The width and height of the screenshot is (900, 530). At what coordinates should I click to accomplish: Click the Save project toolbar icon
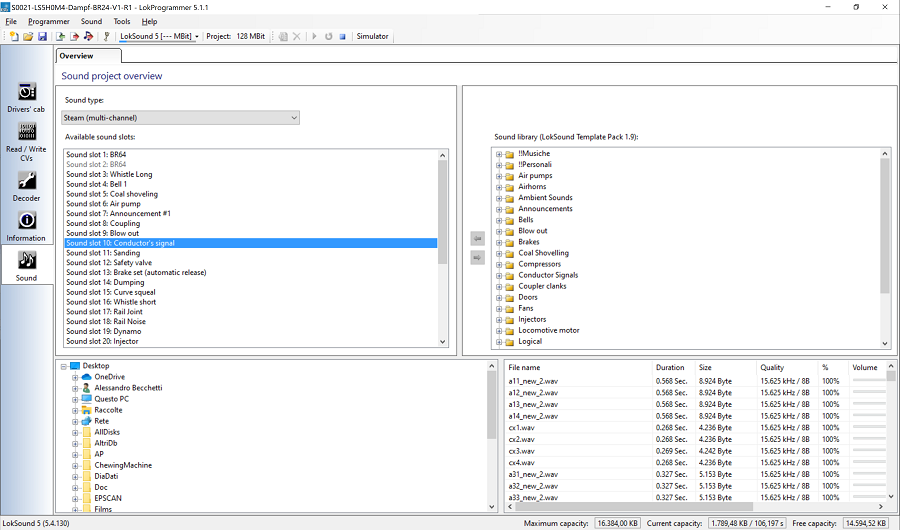pos(43,37)
